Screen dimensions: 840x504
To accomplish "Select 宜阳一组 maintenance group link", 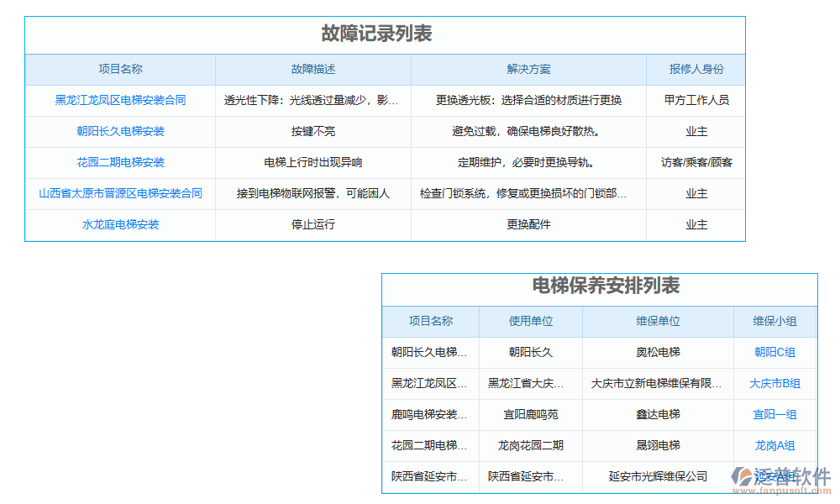I will pyautogui.click(x=775, y=415).
